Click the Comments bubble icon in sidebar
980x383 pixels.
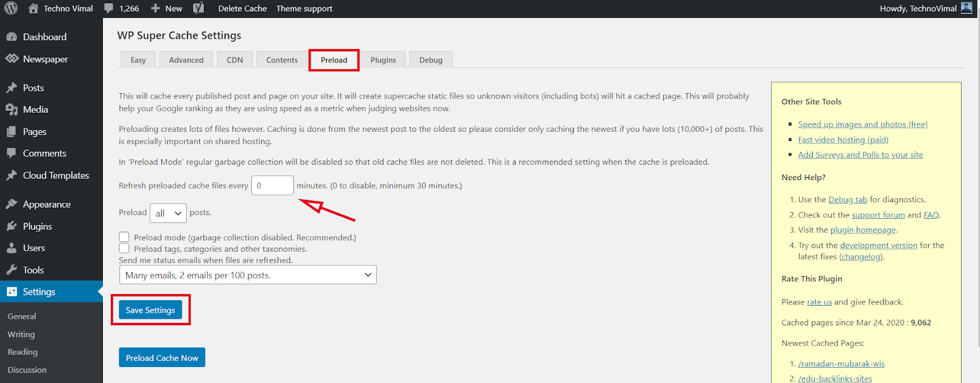pyautogui.click(x=12, y=153)
